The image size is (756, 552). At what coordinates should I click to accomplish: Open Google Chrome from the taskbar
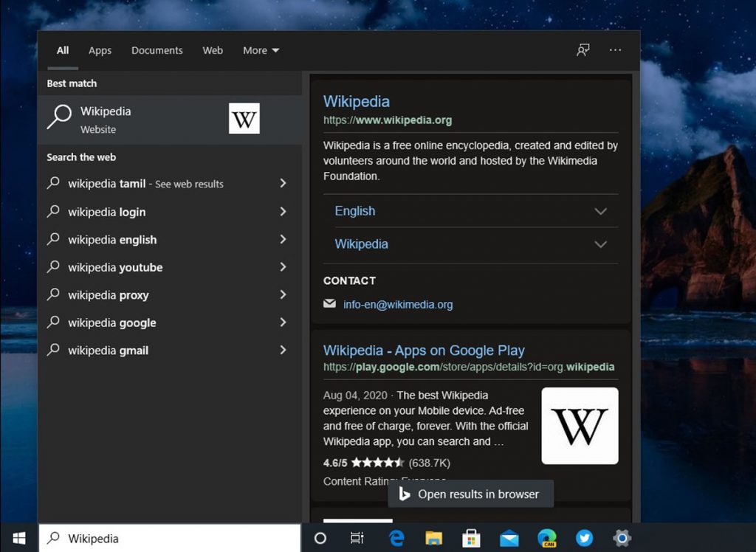pyautogui.click(x=547, y=538)
